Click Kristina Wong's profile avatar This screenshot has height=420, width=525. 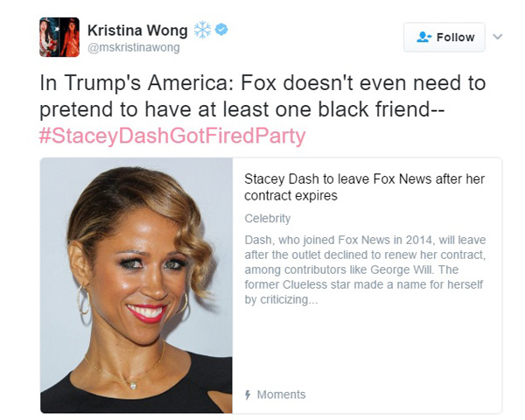coord(59,37)
